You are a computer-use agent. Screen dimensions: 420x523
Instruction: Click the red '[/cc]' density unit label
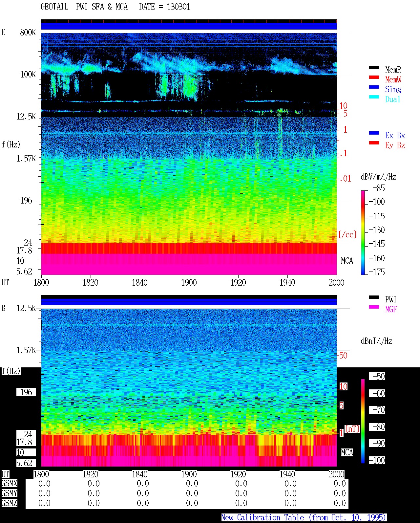coord(347,234)
